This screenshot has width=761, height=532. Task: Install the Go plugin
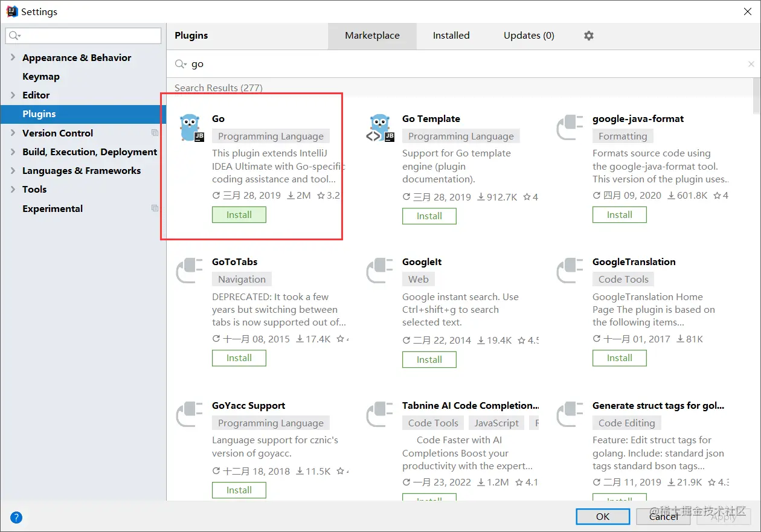coord(239,215)
